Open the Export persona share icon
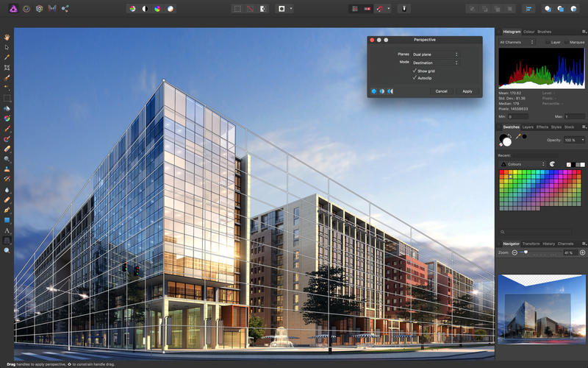The height and width of the screenshot is (368, 588). click(x=65, y=8)
